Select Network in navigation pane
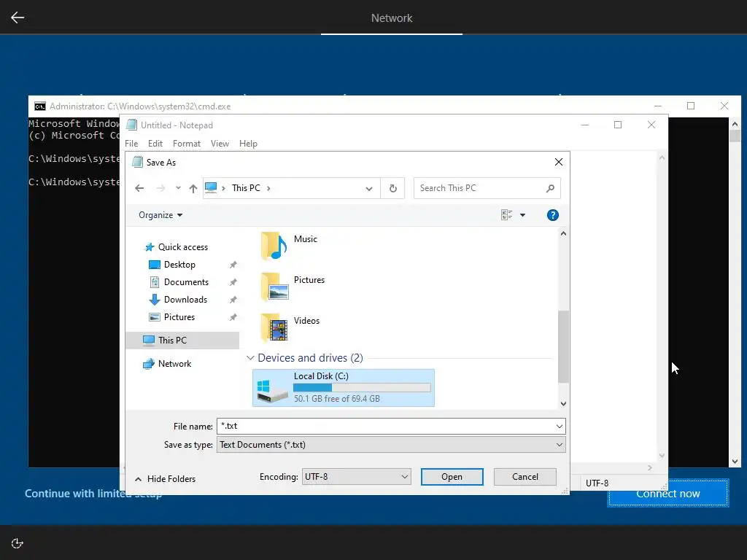Image resolution: width=747 pixels, height=560 pixels. pyautogui.click(x=167, y=364)
